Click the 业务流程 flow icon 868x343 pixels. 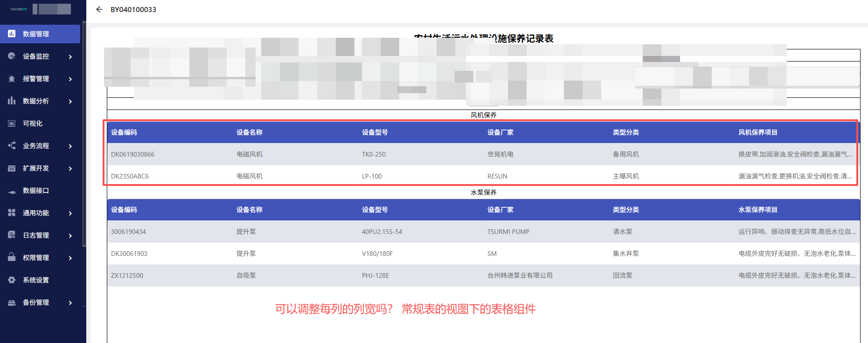coord(12,145)
